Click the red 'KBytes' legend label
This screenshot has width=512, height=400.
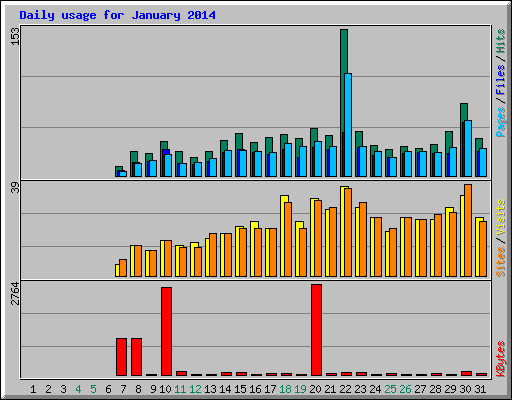(501, 359)
